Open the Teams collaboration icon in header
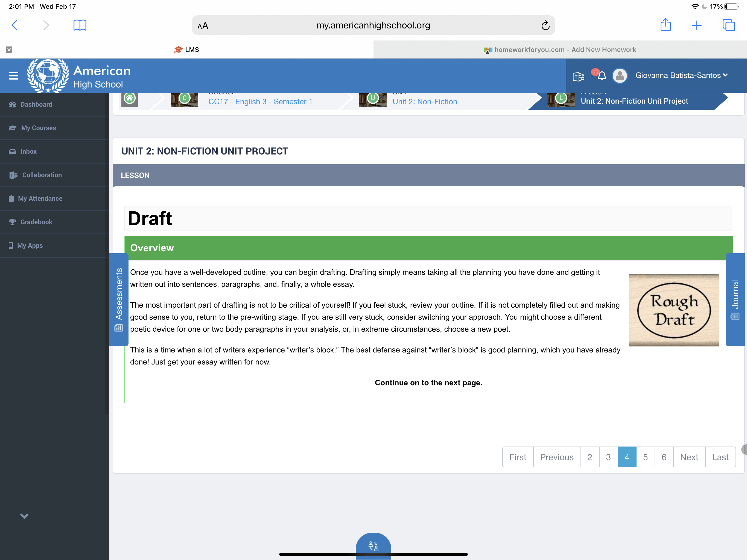Screen dimensions: 747x560 click(x=578, y=76)
